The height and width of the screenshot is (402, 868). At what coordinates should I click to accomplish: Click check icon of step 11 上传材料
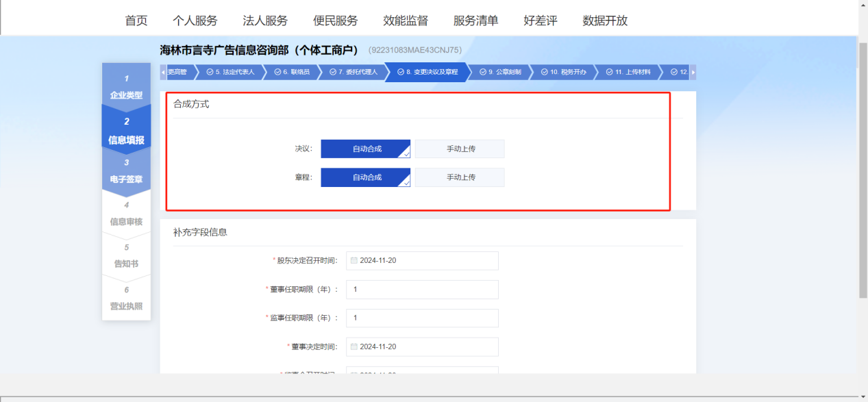pyautogui.click(x=609, y=72)
